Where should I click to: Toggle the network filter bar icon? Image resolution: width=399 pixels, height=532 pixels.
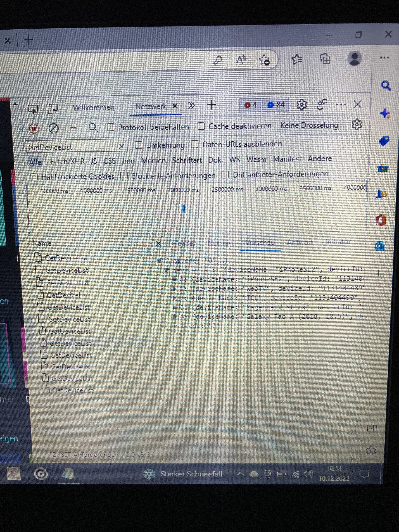pyautogui.click(x=73, y=127)
